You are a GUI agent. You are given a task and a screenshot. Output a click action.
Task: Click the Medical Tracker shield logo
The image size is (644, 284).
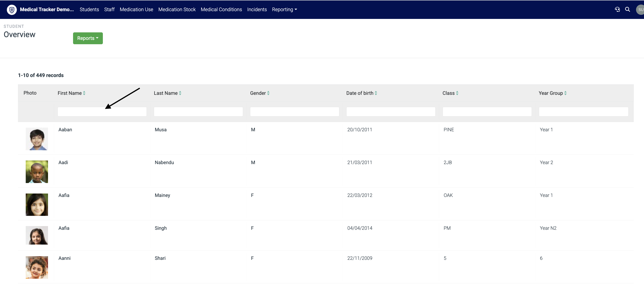(12, 10)
